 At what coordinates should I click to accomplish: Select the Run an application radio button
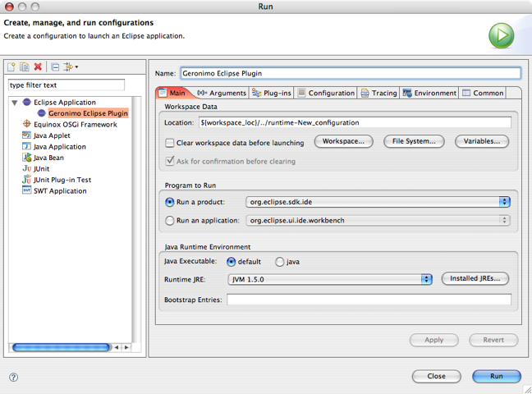[x=170, y=221]
